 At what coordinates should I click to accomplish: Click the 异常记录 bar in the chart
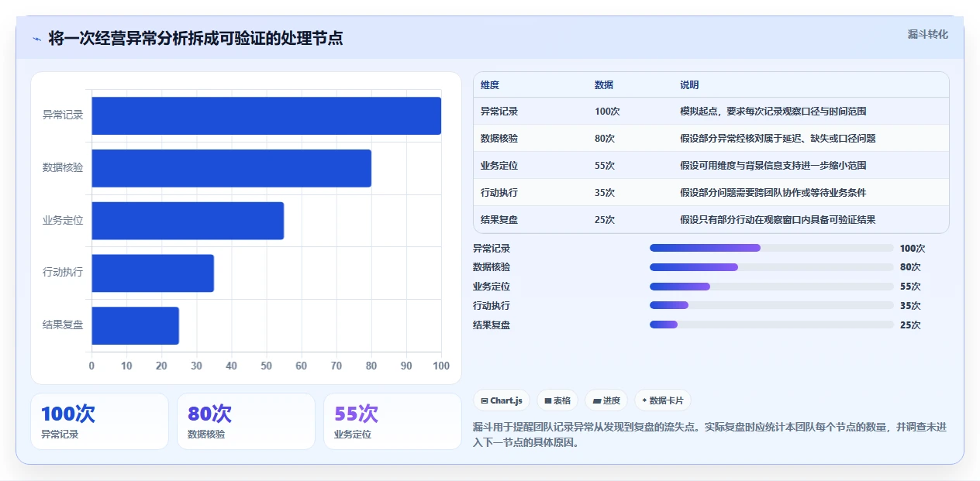click(x=267, y=115)
